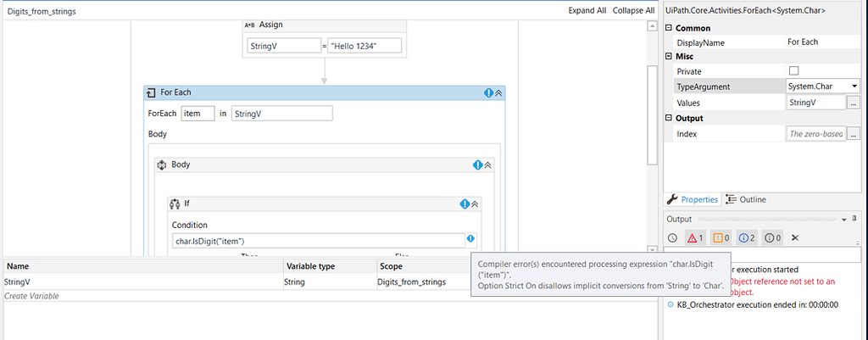868x340 pixels.
Task: Click the Assign activity icon
Action: point(250,25)
